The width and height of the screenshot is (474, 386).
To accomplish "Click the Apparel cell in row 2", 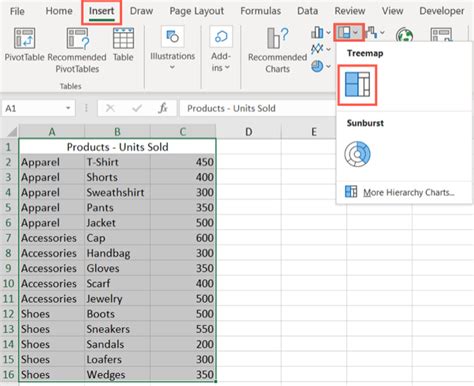I will click(x=52, y=162).
